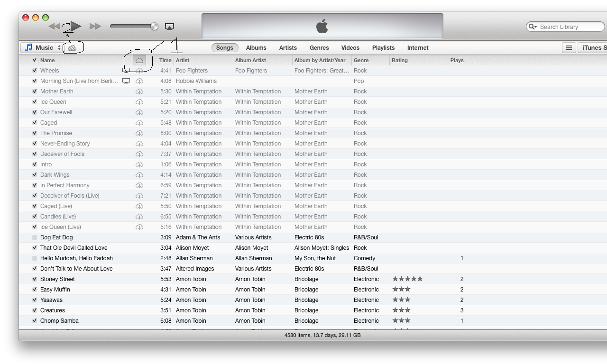The width and height of the screenshot is (607, 364).
Task: Sort by the Rating column header
Action: point(408,60)
